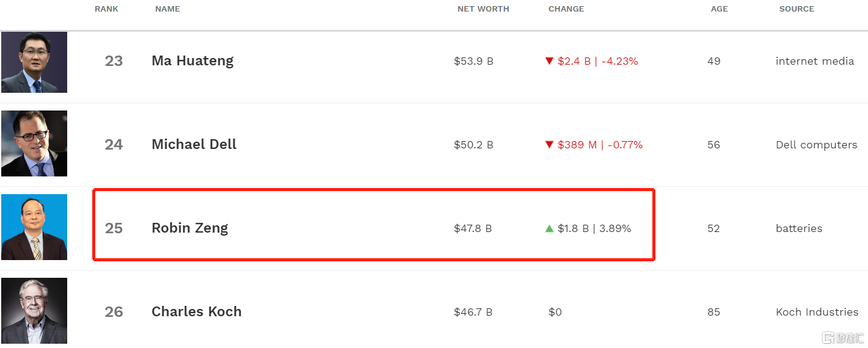
Task: Sort list by the RANK column header
Action: coord(106,9)
